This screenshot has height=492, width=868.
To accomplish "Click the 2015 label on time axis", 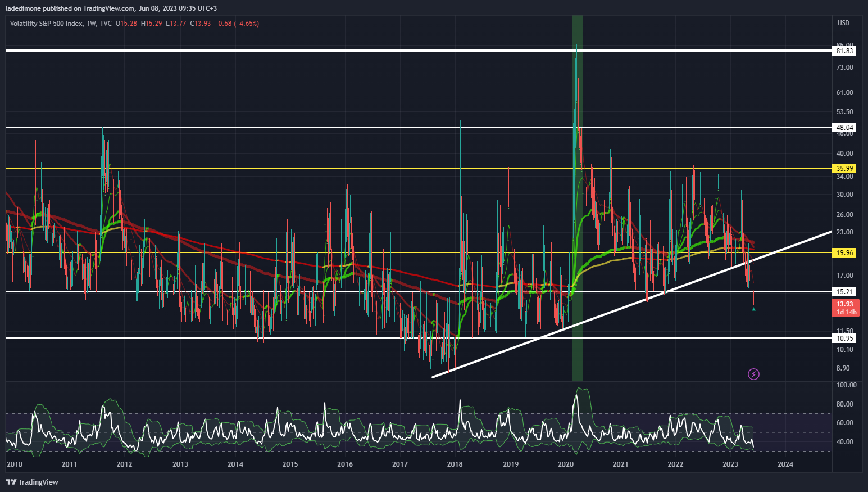I will pyautogui.click(x=290, y=464).
